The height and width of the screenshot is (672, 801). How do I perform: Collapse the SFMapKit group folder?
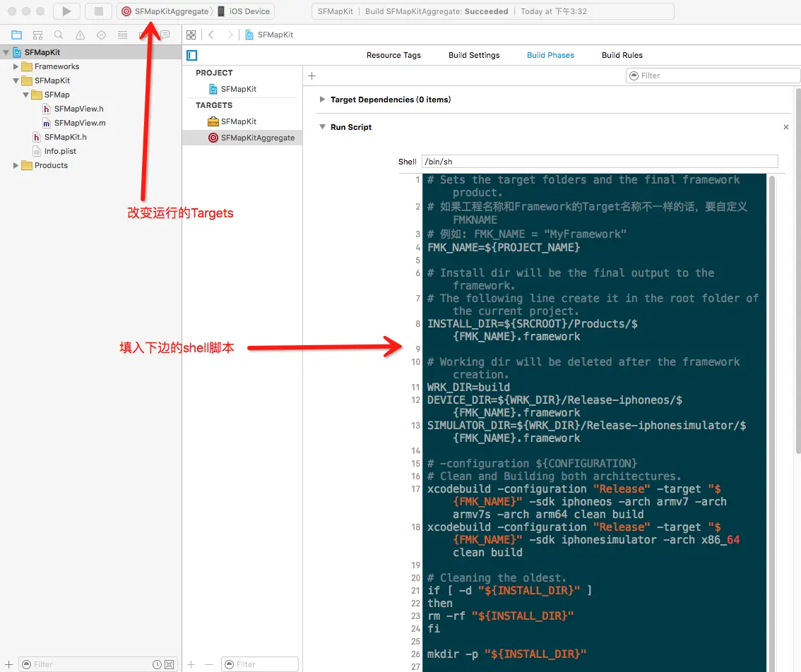tap(16, 80)
